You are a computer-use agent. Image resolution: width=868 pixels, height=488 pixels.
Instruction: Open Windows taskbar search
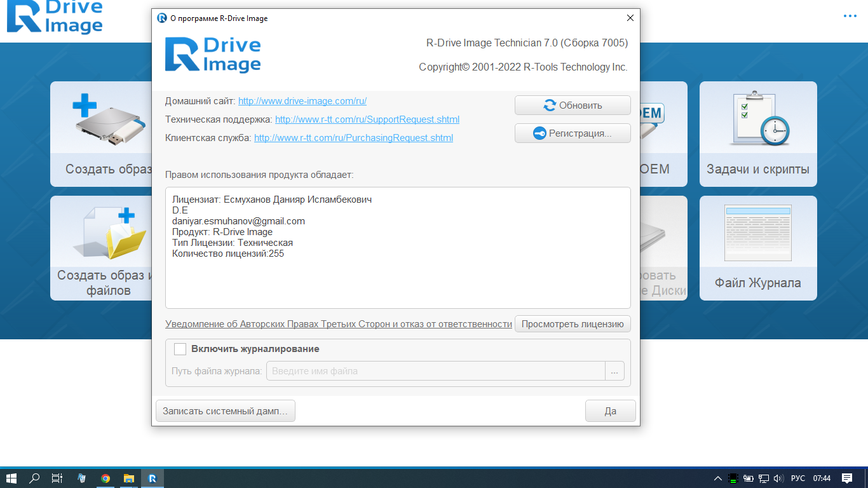tap(35, 478)
